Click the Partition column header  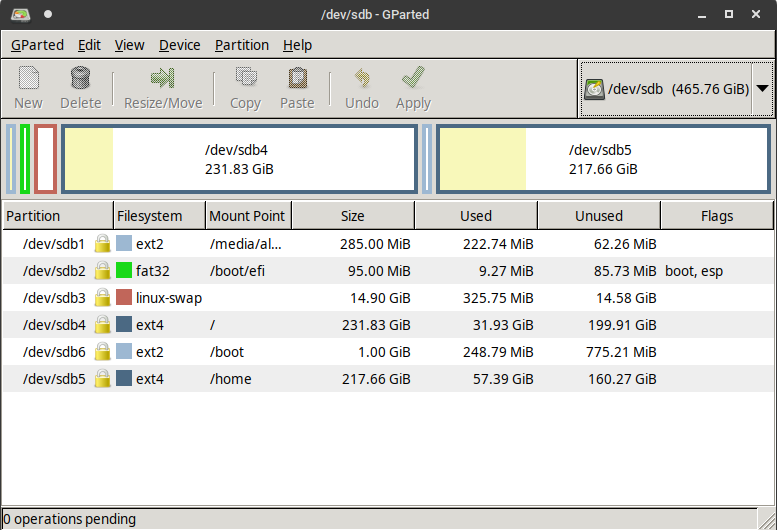point(58,216)
